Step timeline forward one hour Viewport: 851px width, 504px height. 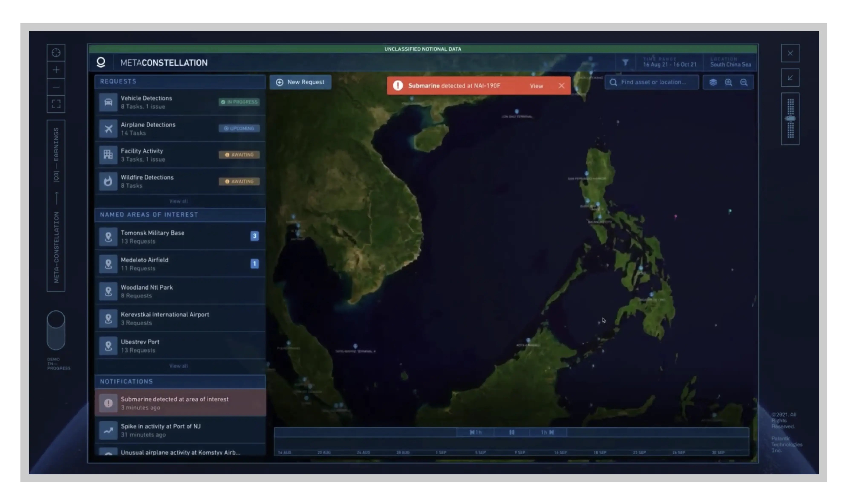[548, 432]
